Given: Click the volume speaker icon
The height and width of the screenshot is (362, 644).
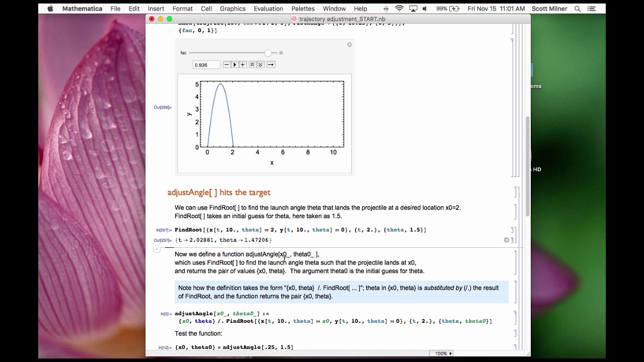Looking at the screenshot, I should 425,9.
